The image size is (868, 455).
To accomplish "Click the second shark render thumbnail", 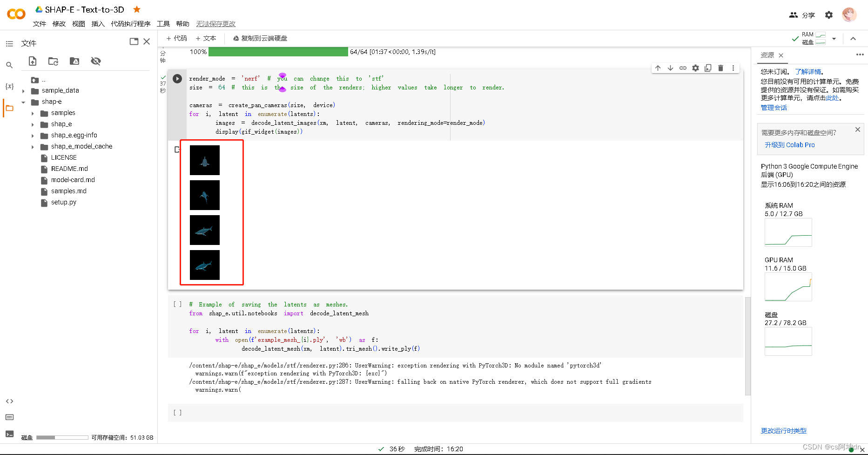I will click(204, 195).
